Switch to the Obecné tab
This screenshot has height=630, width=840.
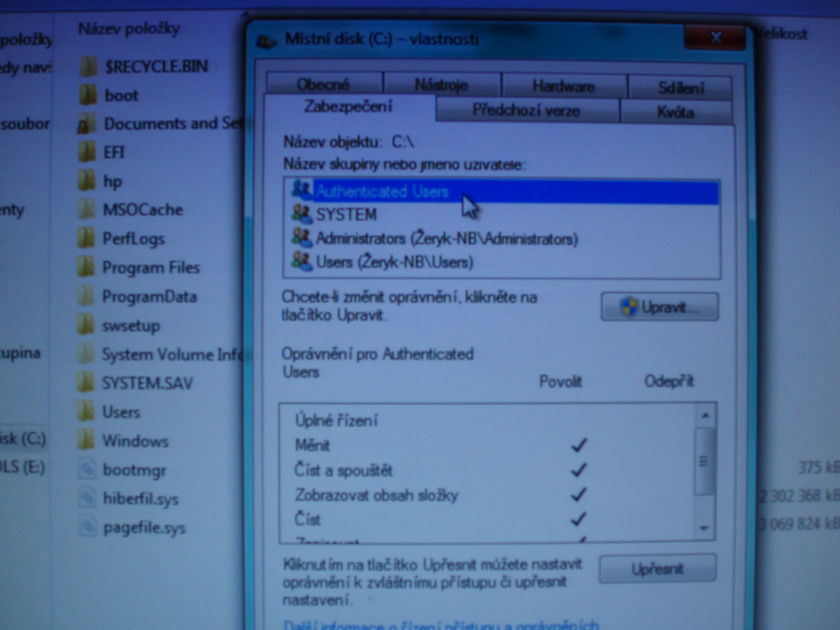(323, 84)
